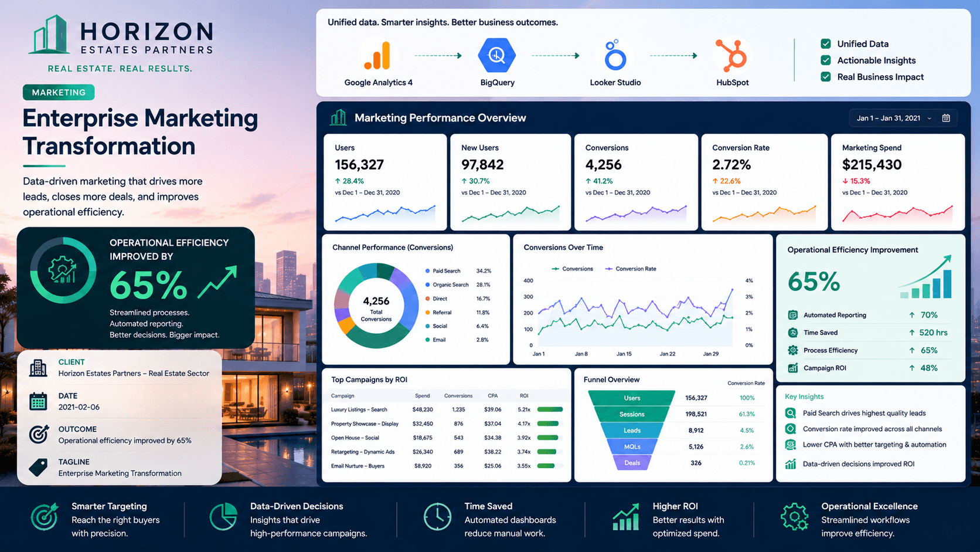Click the 61.3% Sessions conversion rate
Image resolution: width=980 pixels, height=552 pixels.
[x=747, y=414]
